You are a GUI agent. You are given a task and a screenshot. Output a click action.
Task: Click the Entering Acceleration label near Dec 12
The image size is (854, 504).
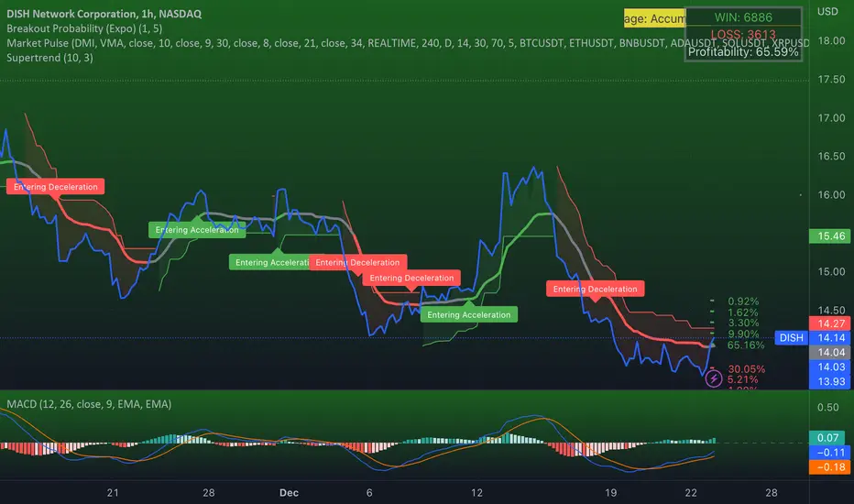(469, 314)
